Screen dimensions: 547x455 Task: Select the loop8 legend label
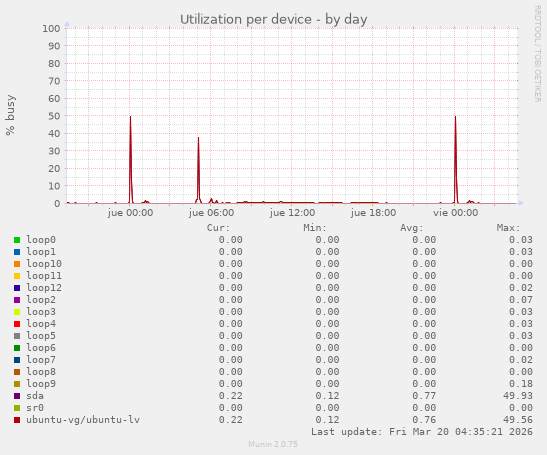point(41,372)
